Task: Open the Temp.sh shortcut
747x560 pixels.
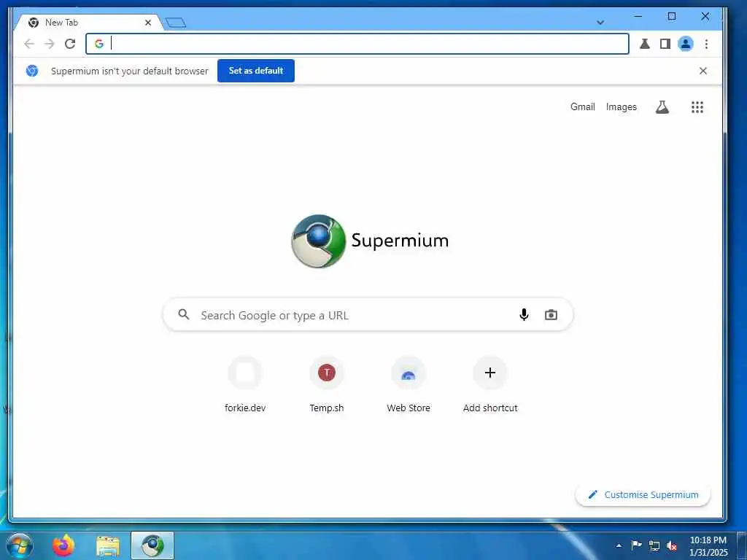Action: [x=327, y=385]
